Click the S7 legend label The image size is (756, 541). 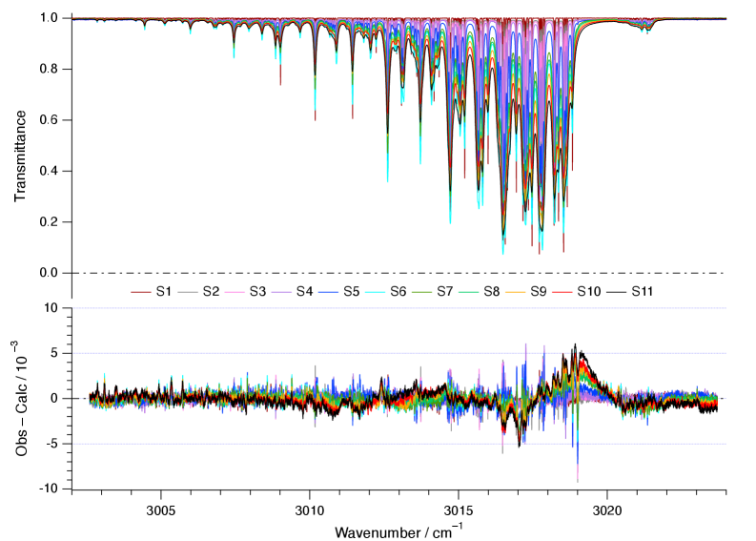click(445, 292)
